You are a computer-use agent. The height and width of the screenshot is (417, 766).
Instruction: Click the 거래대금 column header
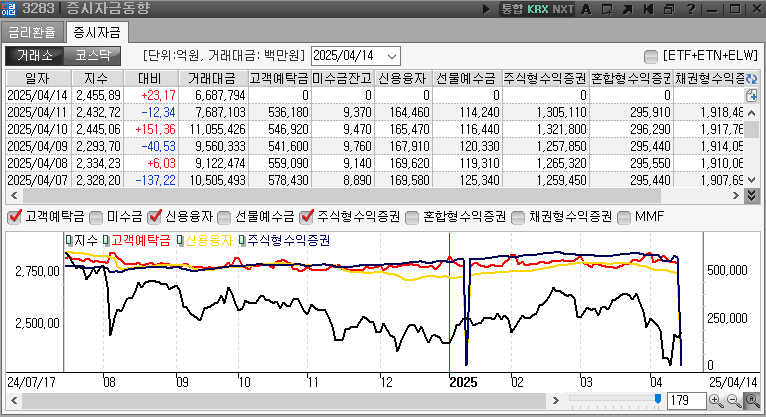click(x=213, y=79)
